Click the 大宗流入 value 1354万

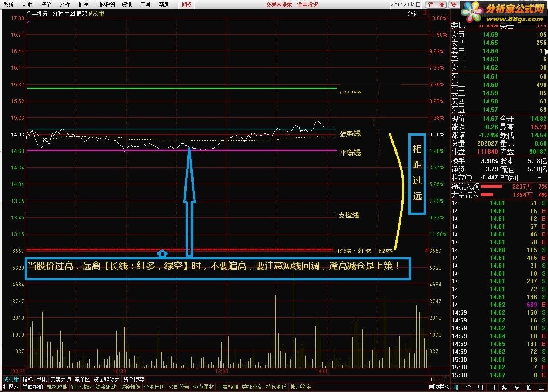(522, 195)
